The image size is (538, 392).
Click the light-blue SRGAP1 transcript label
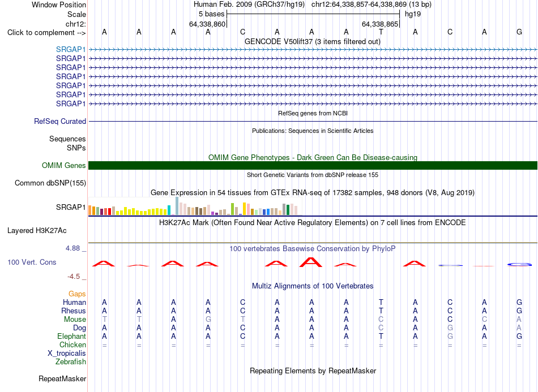[71, 49]
